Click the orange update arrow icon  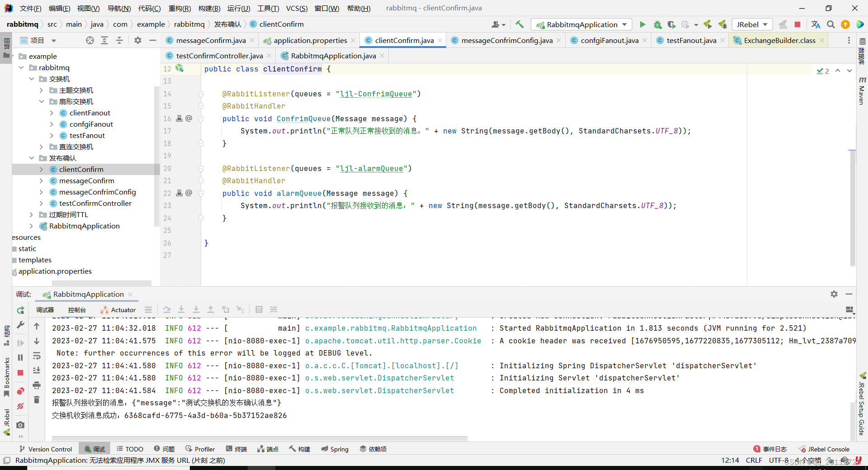coord(845,24)
